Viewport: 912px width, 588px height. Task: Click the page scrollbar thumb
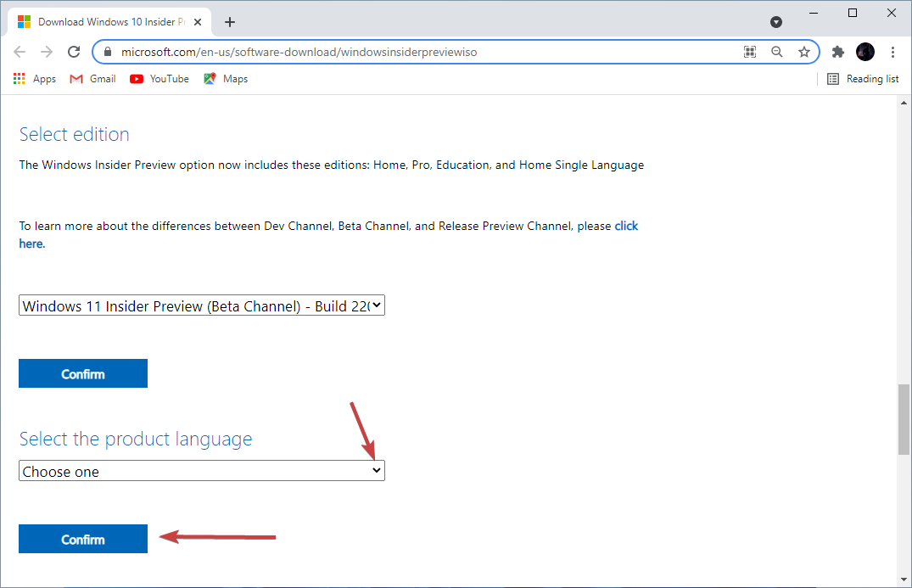[904, 419]
